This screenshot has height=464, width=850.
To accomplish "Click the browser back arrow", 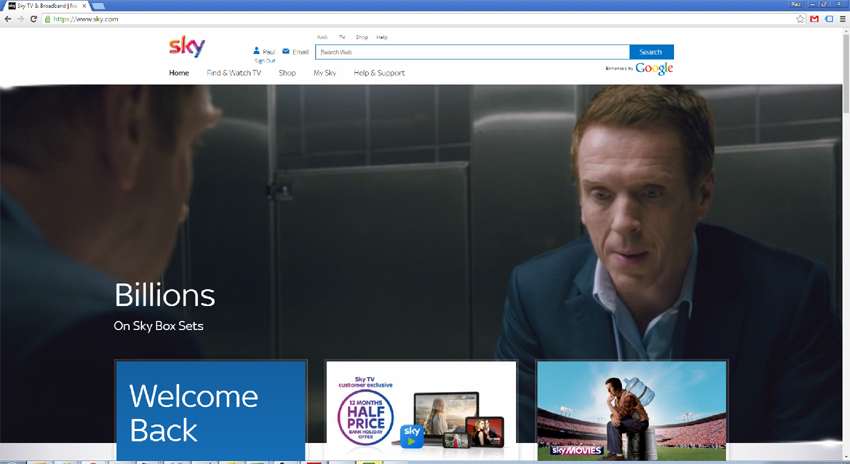I will [x=8, y=19].
